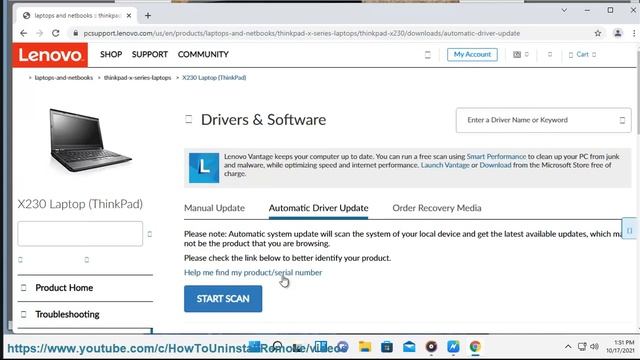This screenshot has height=360, width=640.
Task: Click the network icon in system tray
Action: (582, 347)
